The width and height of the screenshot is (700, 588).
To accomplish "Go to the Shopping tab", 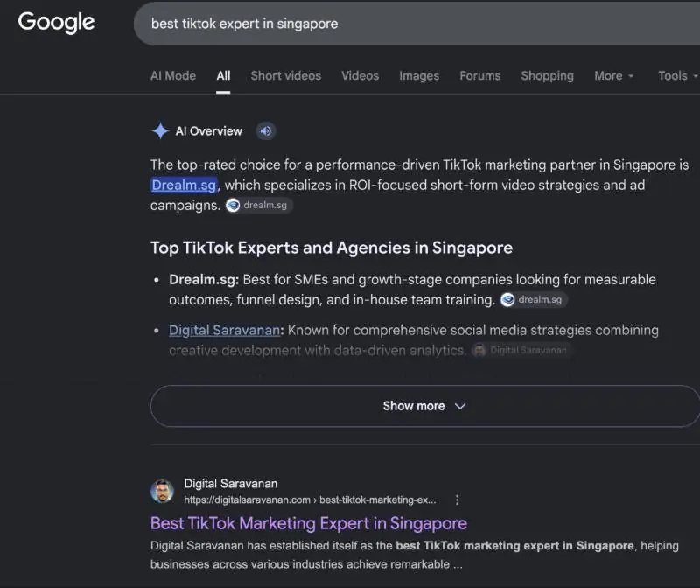I will pyautogui.click(x=548, y=75).
